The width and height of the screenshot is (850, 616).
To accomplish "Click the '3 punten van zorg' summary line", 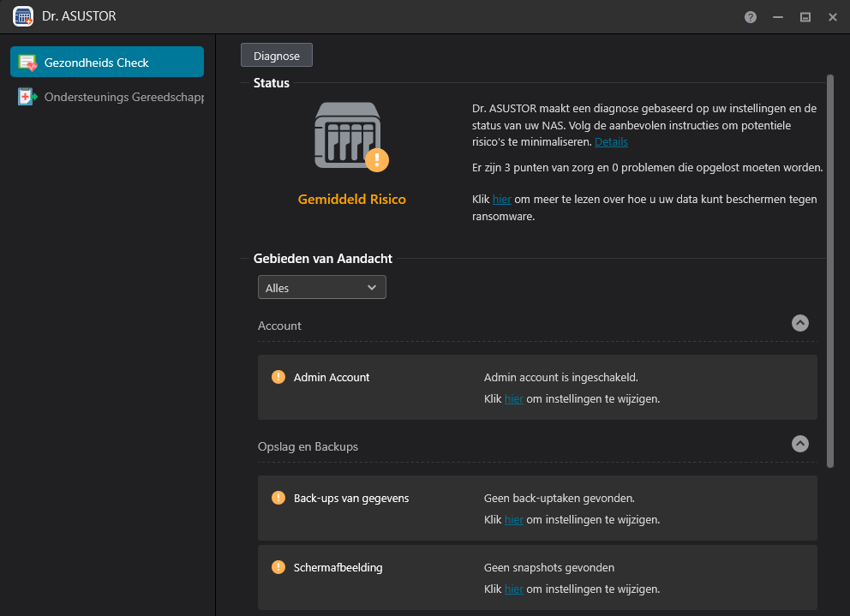I will pos(647,168).
